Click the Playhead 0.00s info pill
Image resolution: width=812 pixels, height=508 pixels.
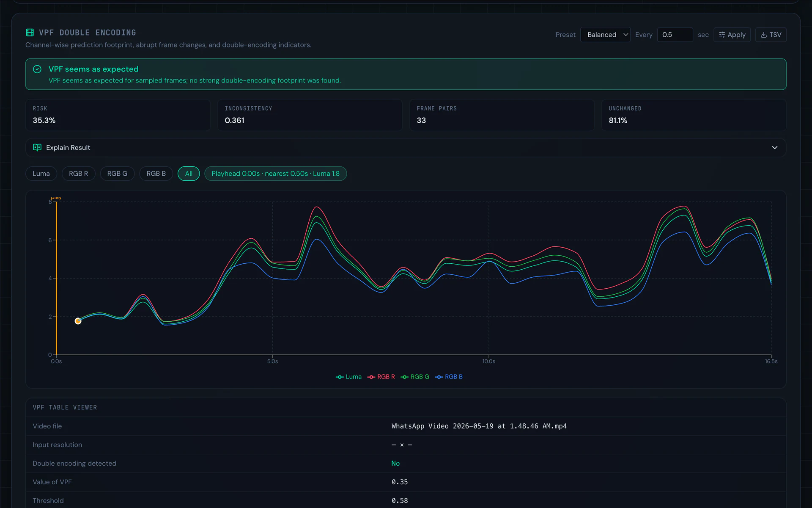click(275, 174)
